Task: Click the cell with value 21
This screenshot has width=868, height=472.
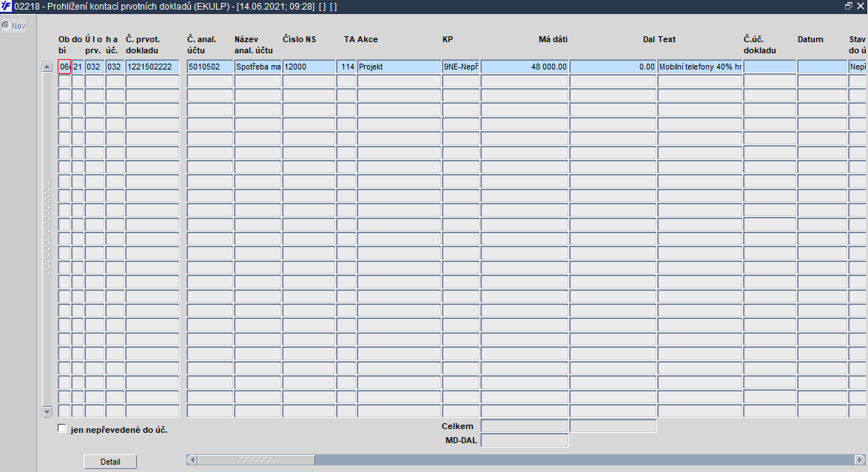Action: (78, 67)
